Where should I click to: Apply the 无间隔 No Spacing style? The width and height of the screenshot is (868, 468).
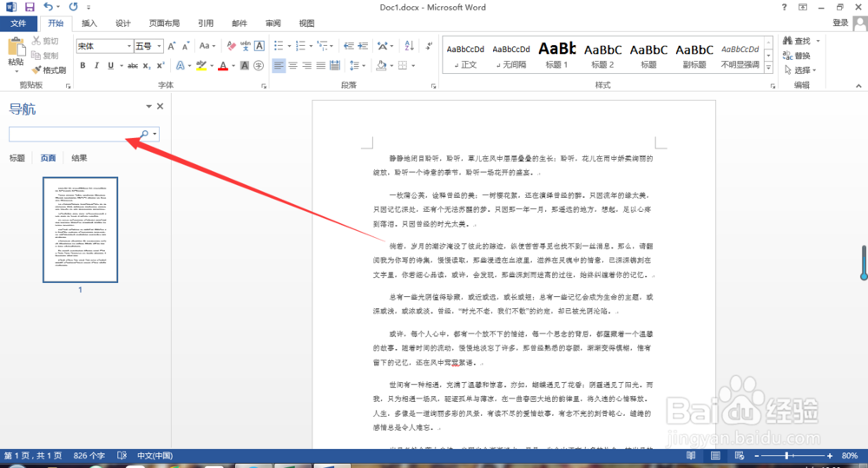pyautogui.click(x=511, y=56)
